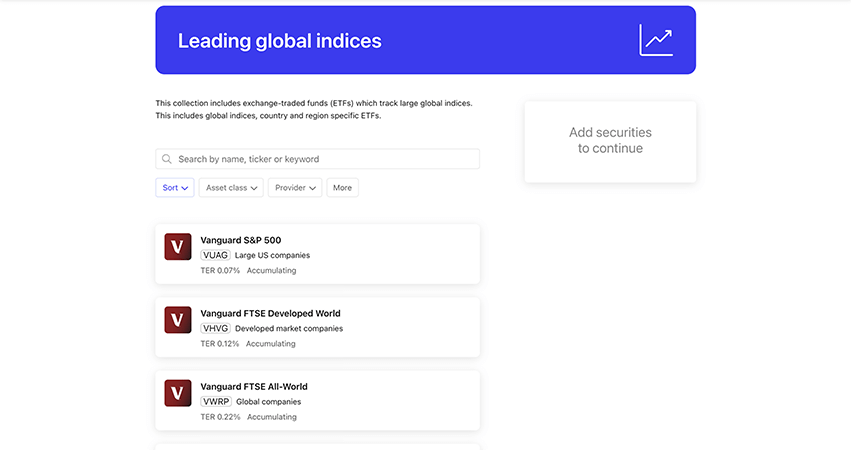Click the Vanguard FTSE All-World logo
The height and width of the screenshot is (450, 851).
coord(178,393)
